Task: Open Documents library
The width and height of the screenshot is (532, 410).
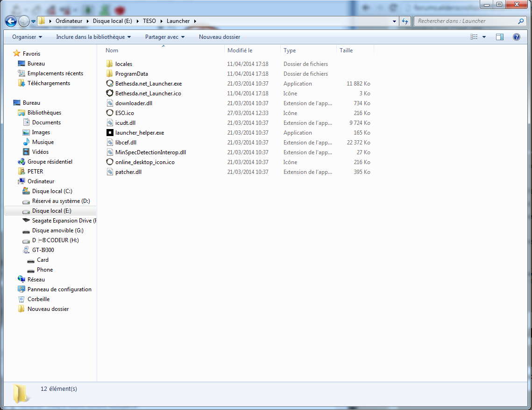Action: [x=47, y=122]
